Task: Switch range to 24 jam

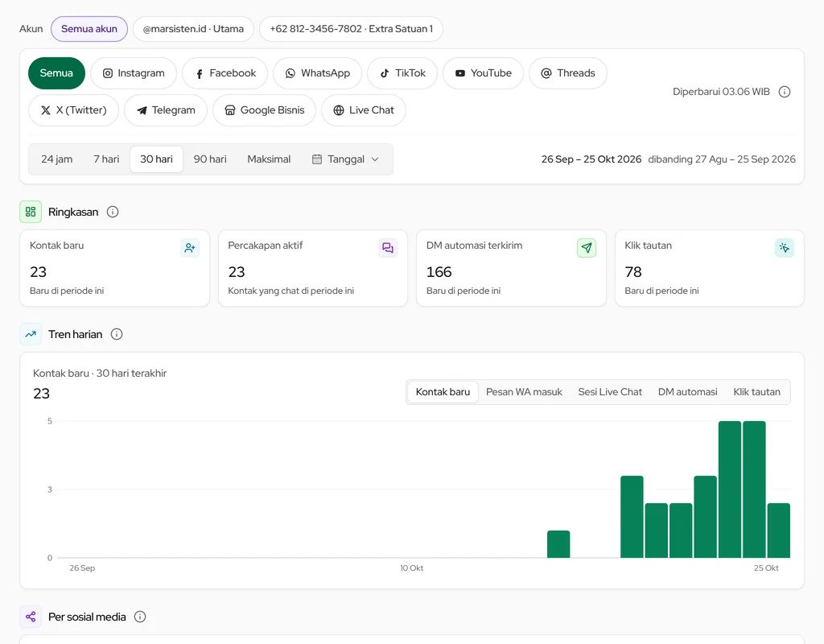Action: 57,159
